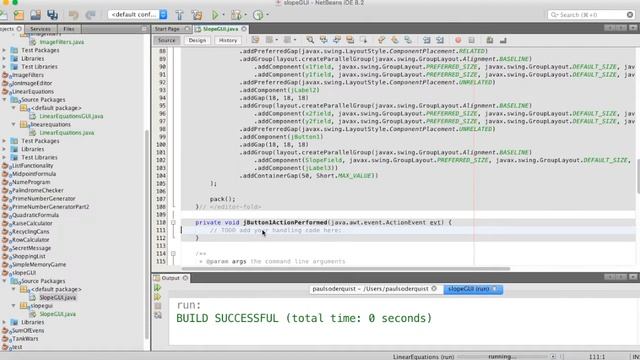The height and width of the screenshot is (360, 640).
Task: Switch to Design view
Action: tap(197, 40)
